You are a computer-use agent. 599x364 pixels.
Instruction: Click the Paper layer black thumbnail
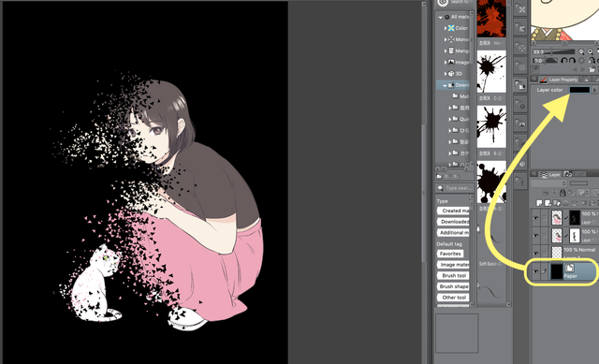coord(556,271)
